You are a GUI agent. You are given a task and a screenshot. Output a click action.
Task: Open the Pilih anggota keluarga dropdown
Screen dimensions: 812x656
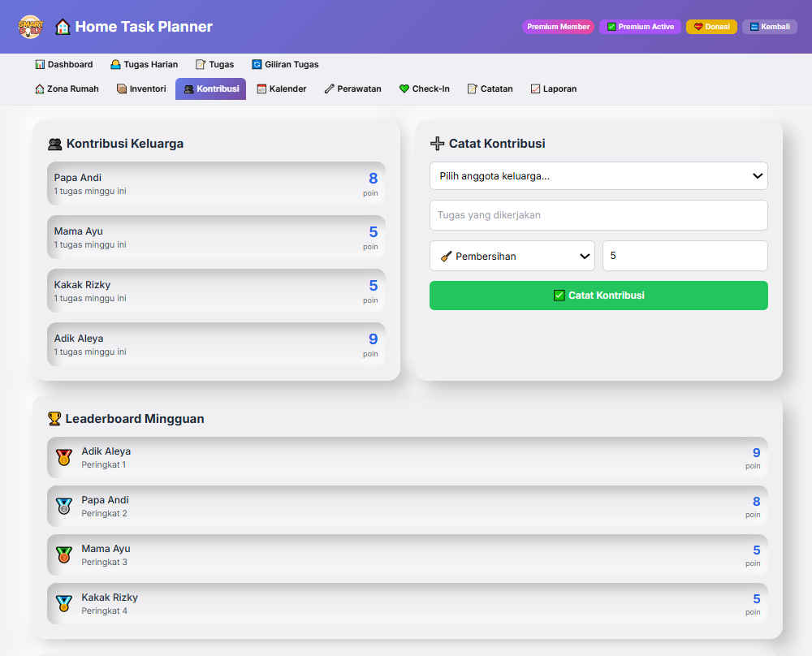click(598, 175)
